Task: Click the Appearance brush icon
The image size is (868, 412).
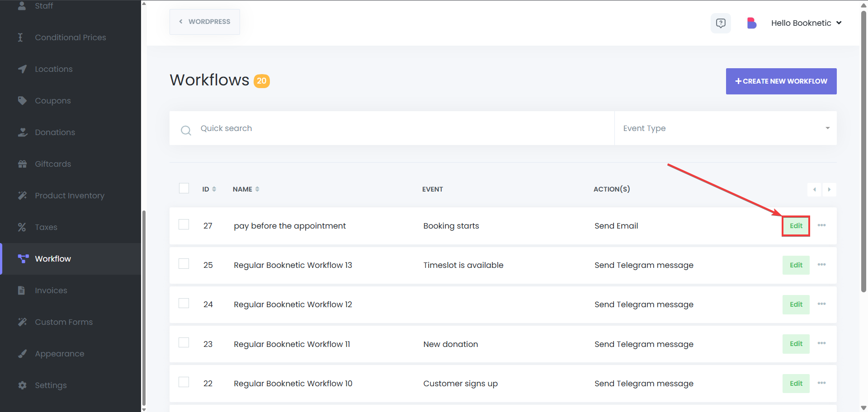Action: coord(22,354)
